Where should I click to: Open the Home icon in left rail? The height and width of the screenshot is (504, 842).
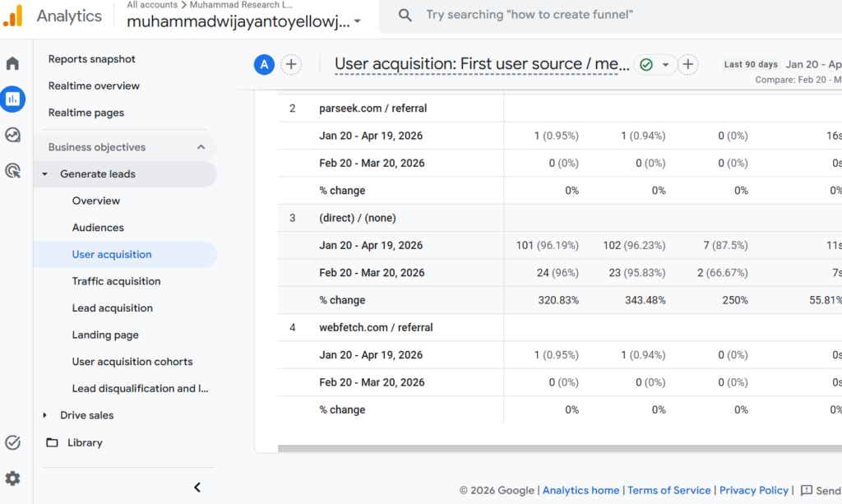pyautogui.click(x=13, y=63)
